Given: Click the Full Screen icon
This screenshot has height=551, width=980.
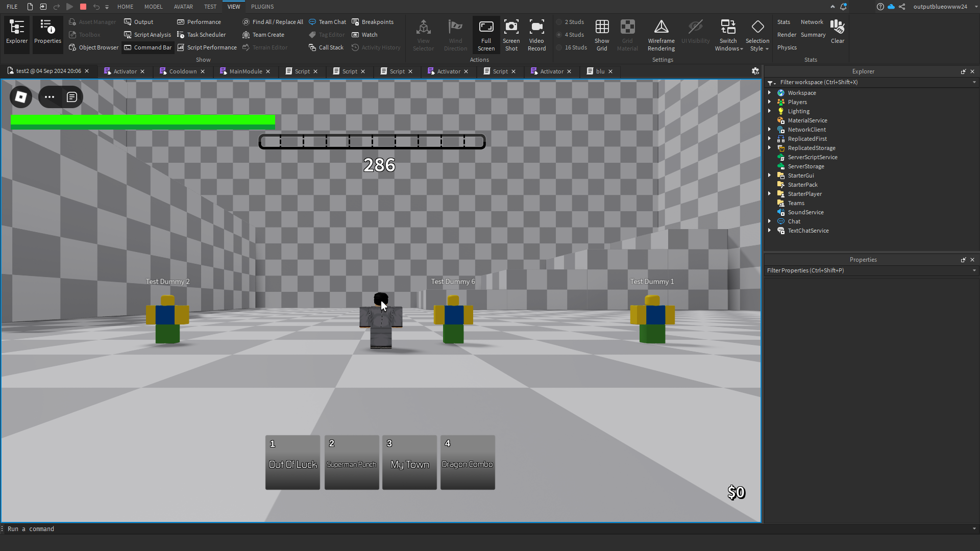Looking at the screenshot, I should 486,28.
